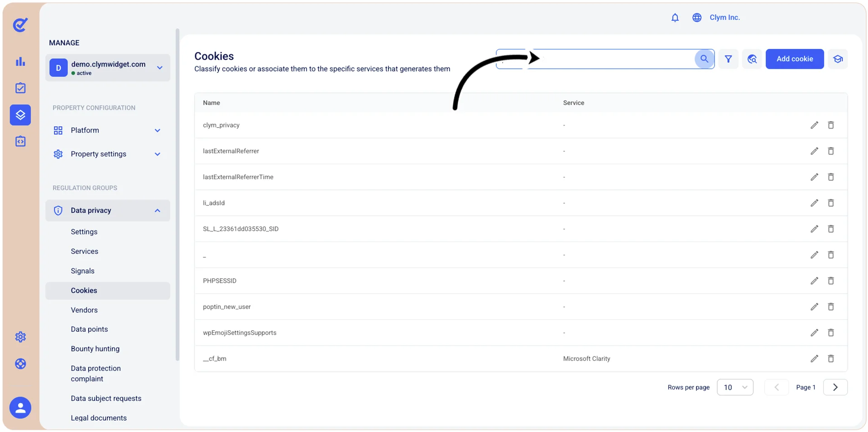Open the analytics bar chart icon in sidebar

click(x=20, y=62)
